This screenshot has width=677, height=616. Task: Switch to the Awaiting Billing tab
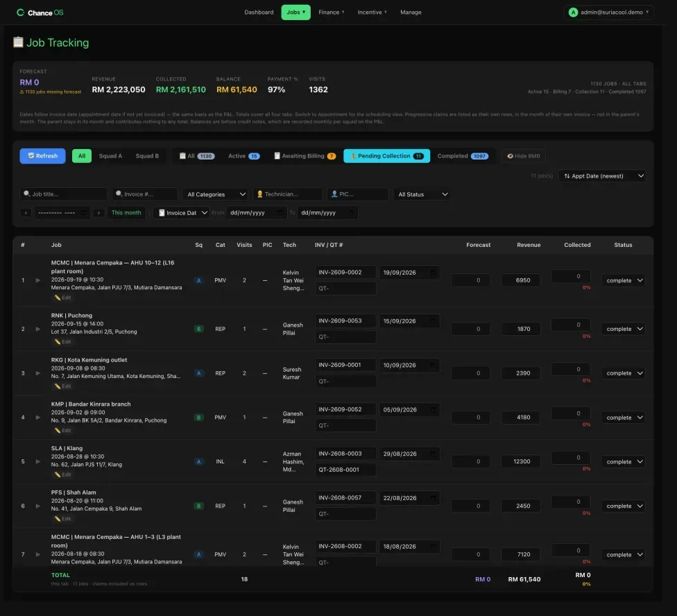(305, 156)
